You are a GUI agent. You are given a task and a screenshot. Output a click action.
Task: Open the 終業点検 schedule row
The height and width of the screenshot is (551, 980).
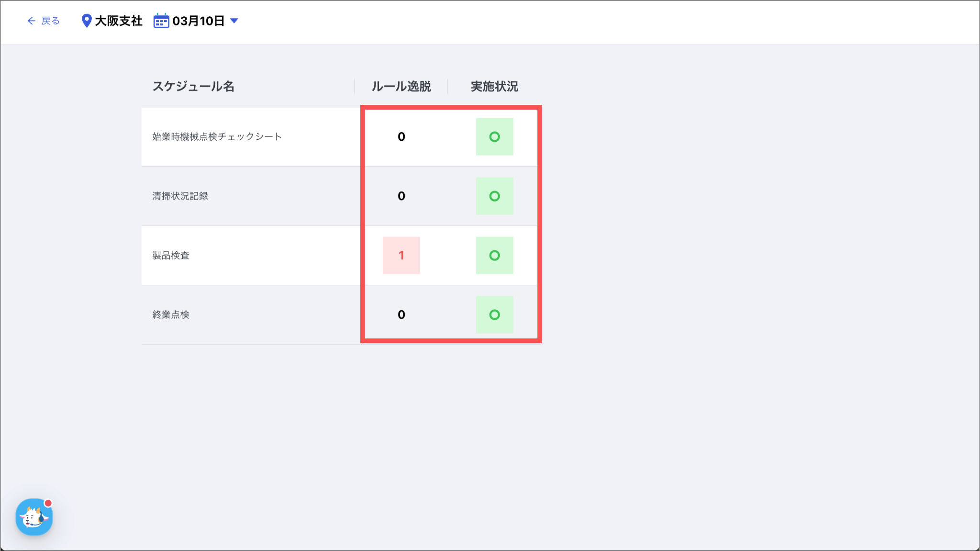coord(171,315)
